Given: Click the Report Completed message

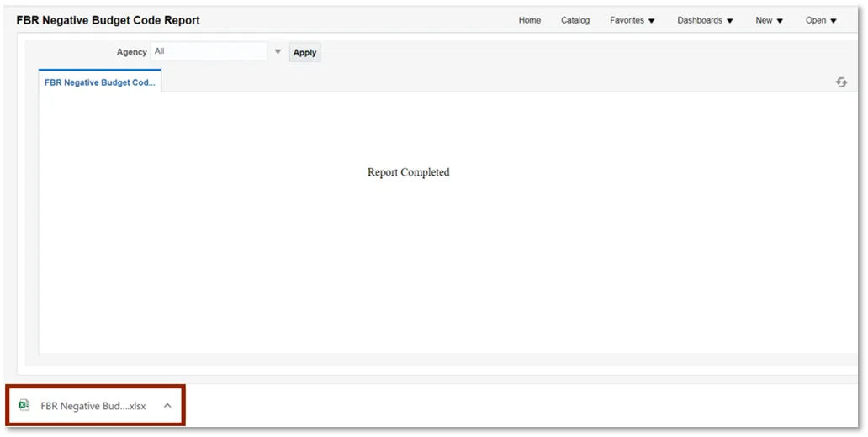Looking at the screenshot, I should pos(409,172).
